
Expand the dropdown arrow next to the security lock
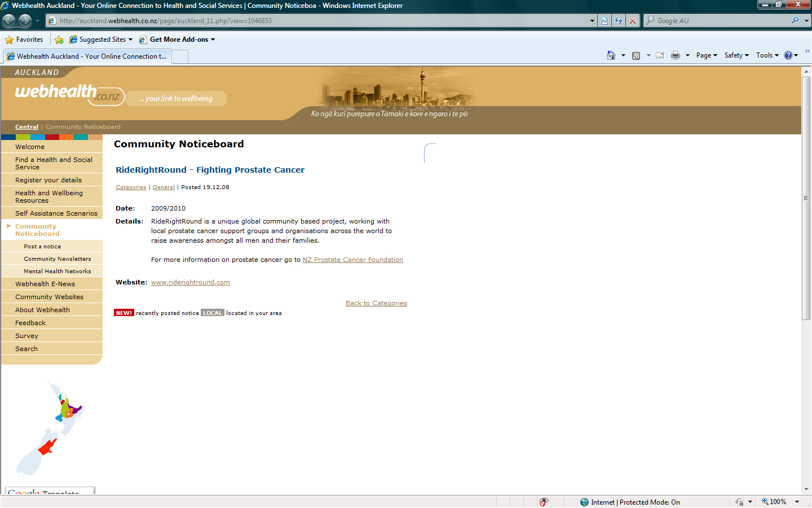click(x=750, y=502)
